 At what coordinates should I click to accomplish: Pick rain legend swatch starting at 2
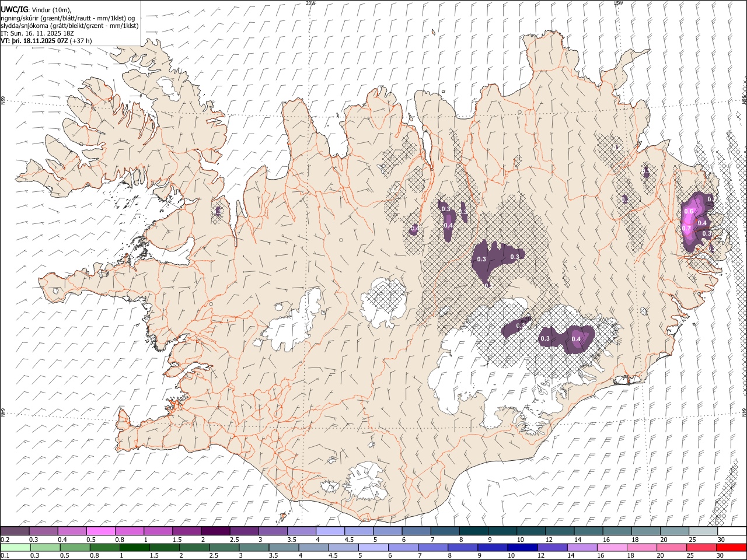pos(194,547)
